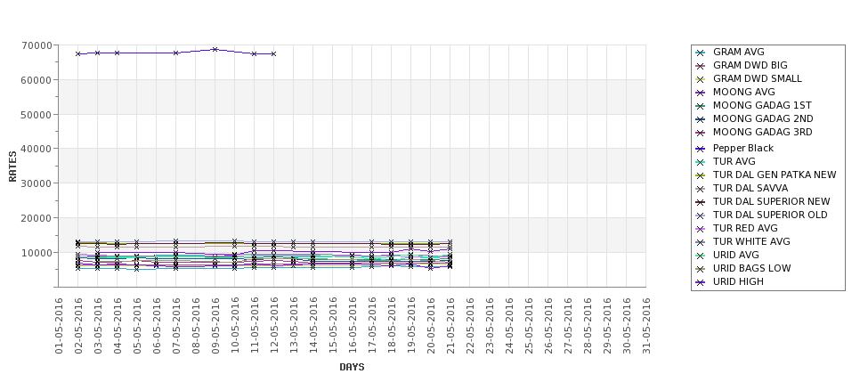This screenshot has width=868, height=382.
Task: Click the 05-05-2016 date label
Action: click(137, 326)
